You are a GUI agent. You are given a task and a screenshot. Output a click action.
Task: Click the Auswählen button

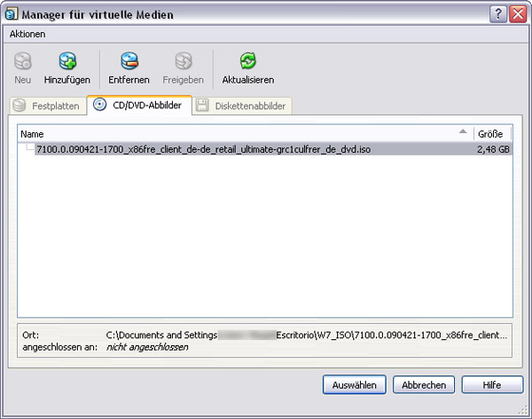355,385
